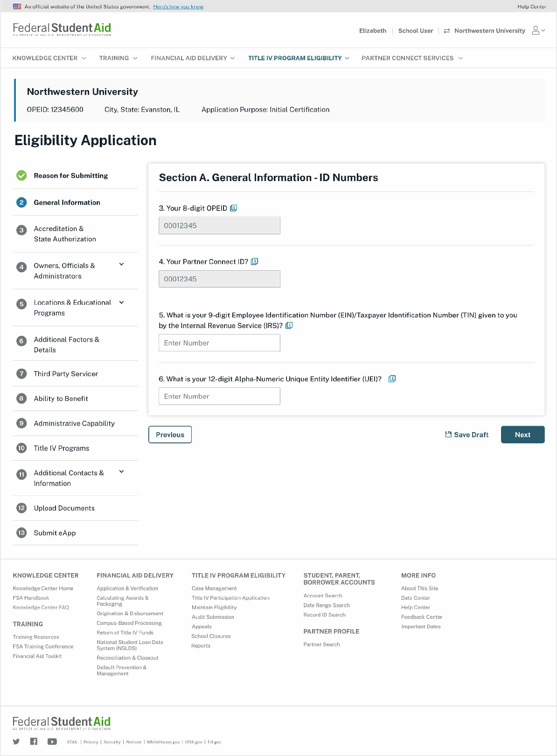Expand Additional Contacts & Information step
Viewport: 557px width, 756px height.
click(x=122, y=472)
